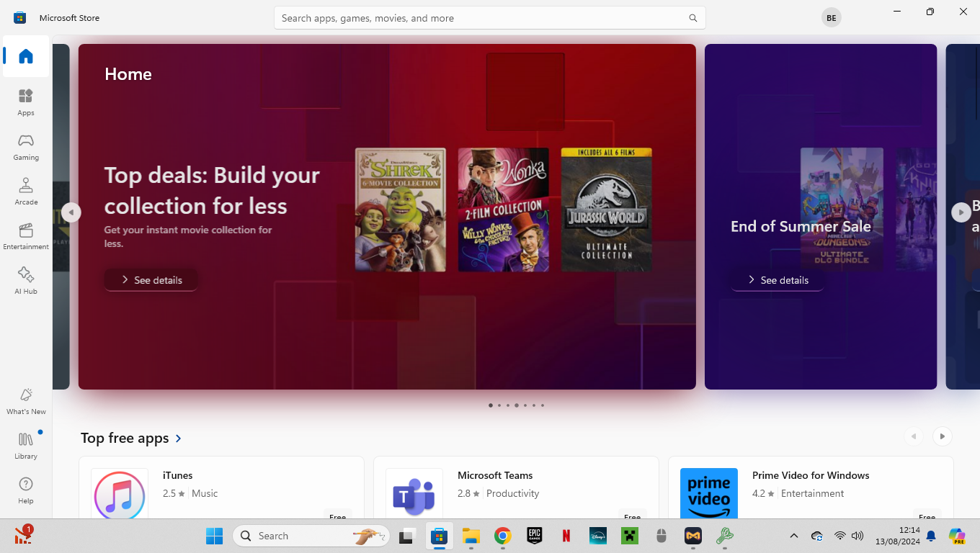Image resolution: width=980 pixels, height=553 pixels.
Task: Open the BE user profile avatar
Action: pos(831,18)
